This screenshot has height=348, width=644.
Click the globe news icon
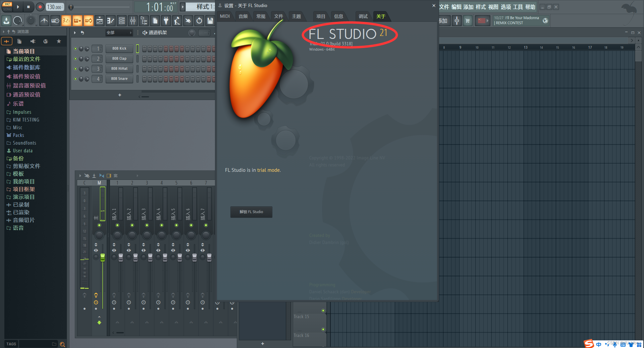tap(545, 21)
